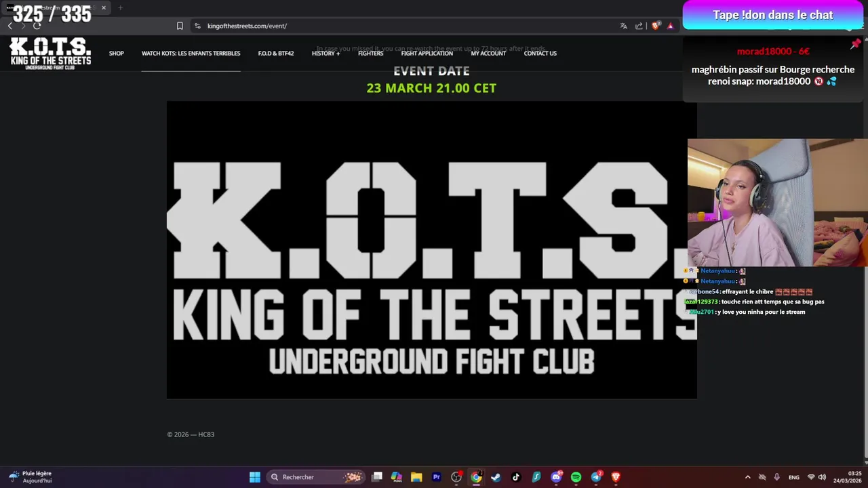Close the current browser tab
The width and height of the screenshot is (868, 488).
[104, 7]
